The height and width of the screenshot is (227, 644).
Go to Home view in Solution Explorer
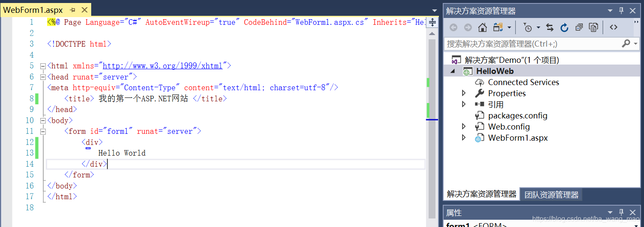tap(483, 27)
